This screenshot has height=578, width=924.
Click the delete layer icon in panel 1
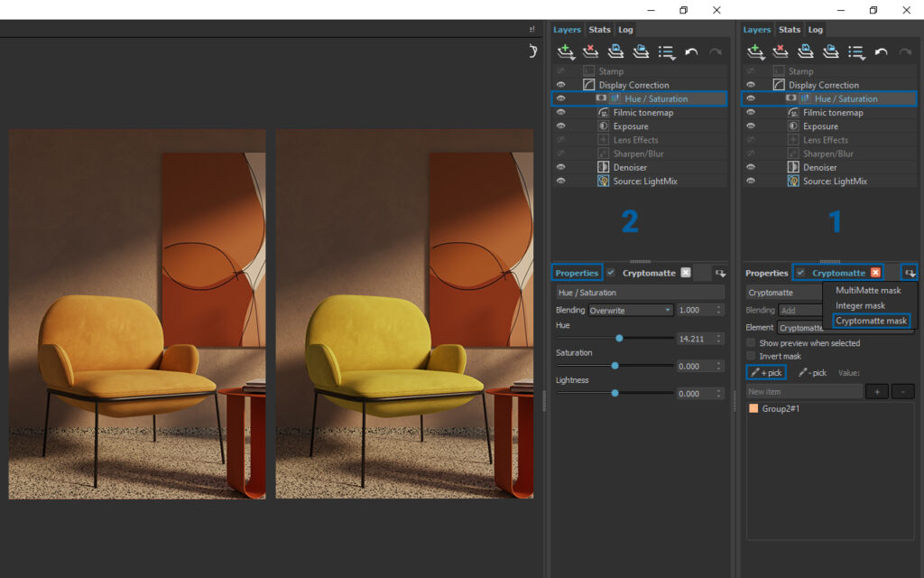781,51
